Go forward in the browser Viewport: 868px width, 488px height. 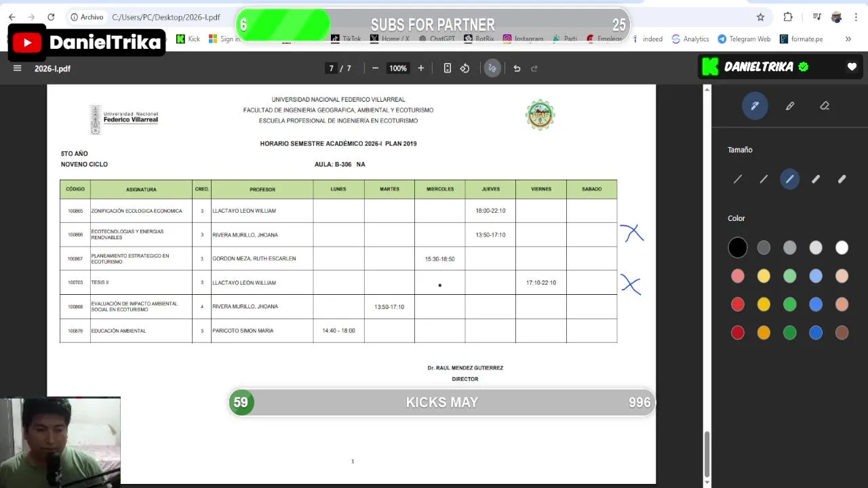click(31, 17)
